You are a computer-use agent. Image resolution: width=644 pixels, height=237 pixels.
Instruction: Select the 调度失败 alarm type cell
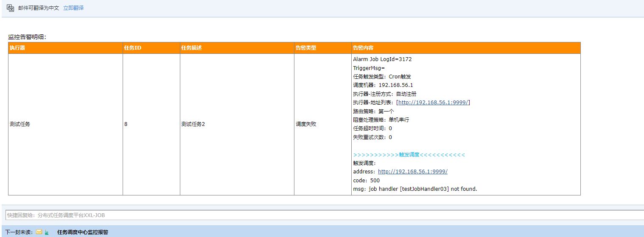click(323, 125)
